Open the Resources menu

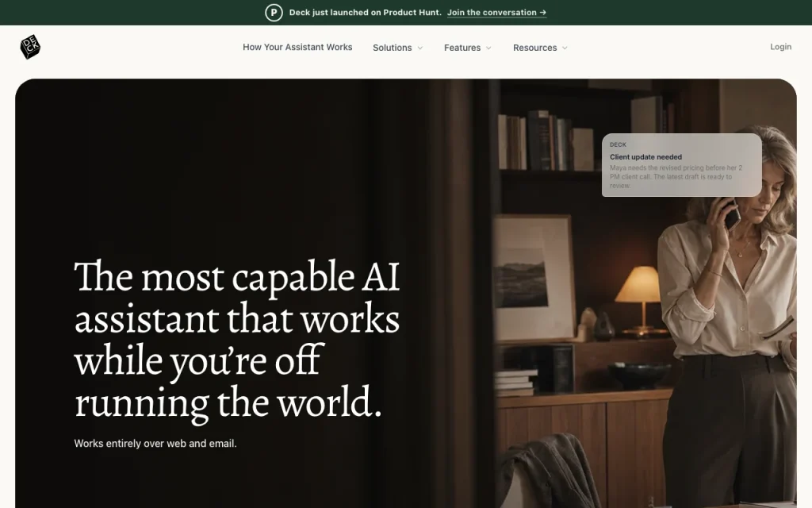point(540,48)
